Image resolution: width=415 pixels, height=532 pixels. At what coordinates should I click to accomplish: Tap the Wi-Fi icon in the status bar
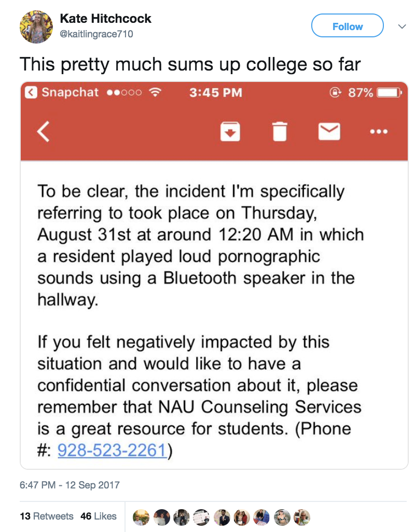[156, 92]
